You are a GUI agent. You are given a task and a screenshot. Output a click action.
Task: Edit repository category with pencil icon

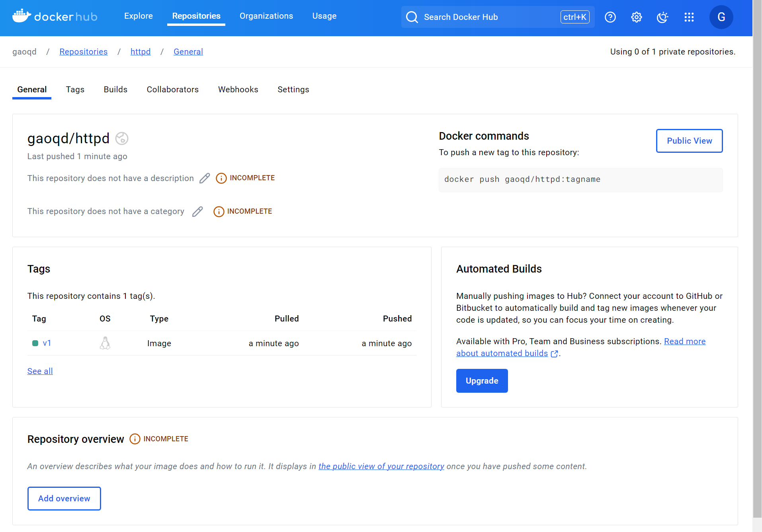coord(197,212)
